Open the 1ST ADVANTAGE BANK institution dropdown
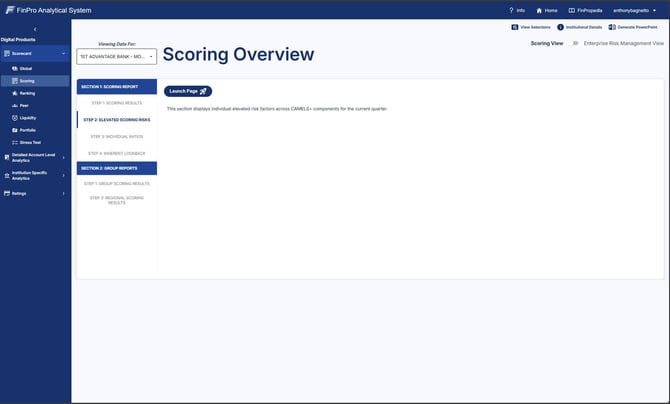Image resolution: width=670 pixels, height=404 pixels. coord(117,56)
